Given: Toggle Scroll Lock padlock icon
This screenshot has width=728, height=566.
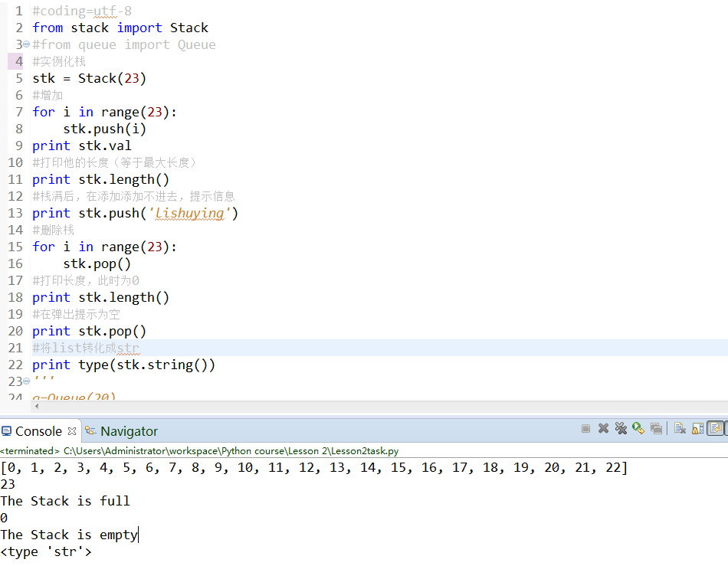Looking at the screenshot, I should pyautogui.click(x=697, y=429).
